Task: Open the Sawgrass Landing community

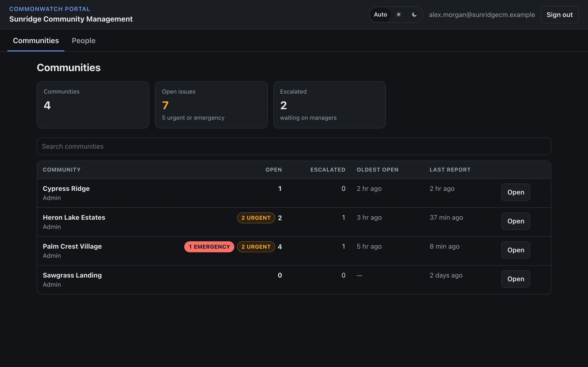Action: pyautogui.click(x=515, y=279)
